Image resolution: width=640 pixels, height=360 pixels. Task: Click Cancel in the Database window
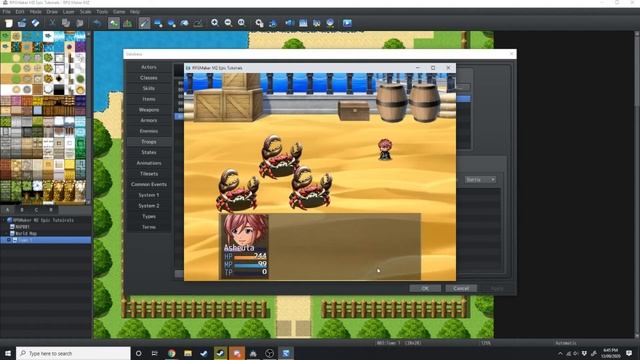[x=461, y=288]
